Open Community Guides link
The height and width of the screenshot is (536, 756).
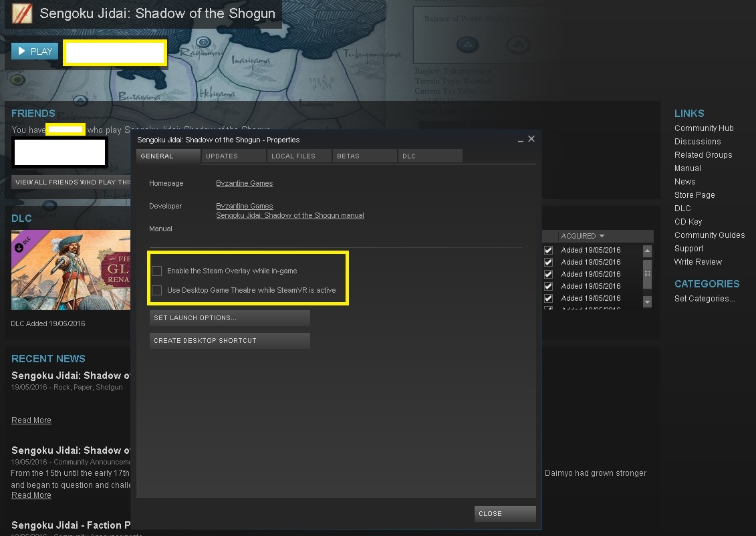point(710,235)
